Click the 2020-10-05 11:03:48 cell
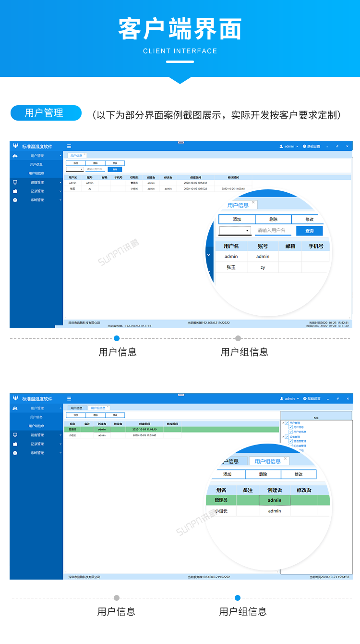 [x=233, y=189]
